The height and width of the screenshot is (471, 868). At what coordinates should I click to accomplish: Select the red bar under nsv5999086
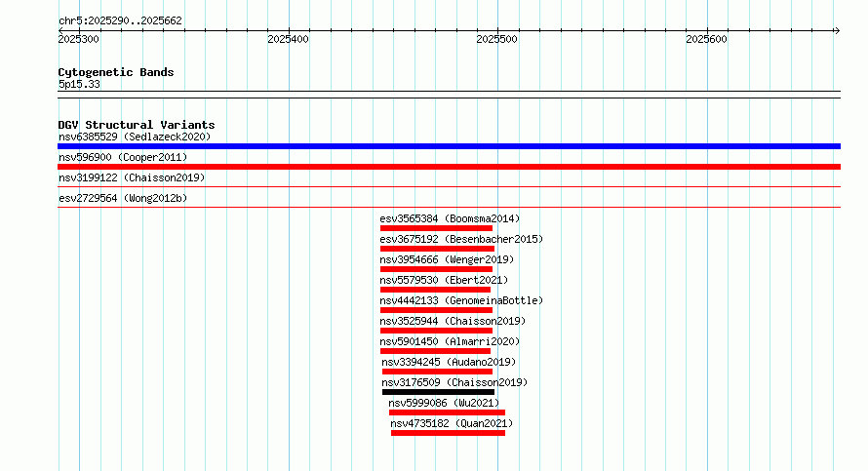click(x=447, y=412)
